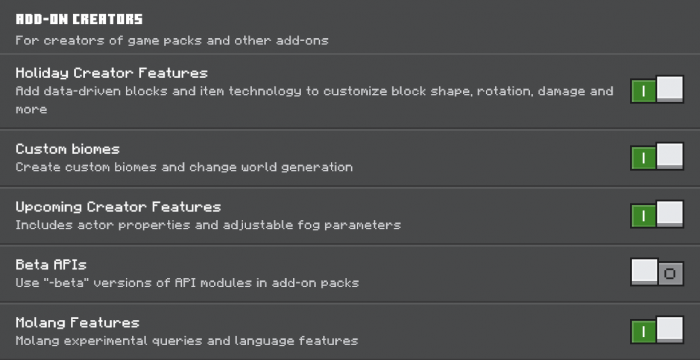
Task: Select the Molang Features heading
Action: point(77,323)
